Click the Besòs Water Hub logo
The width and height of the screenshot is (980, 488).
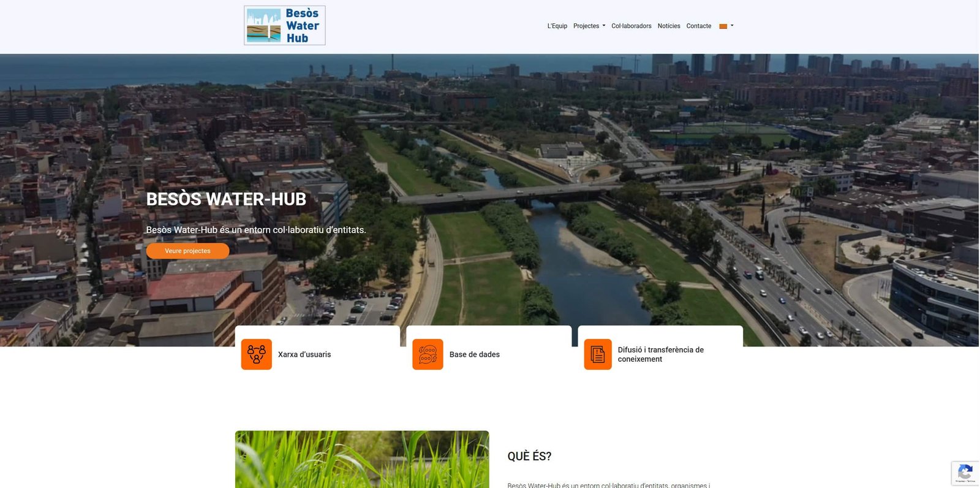point(284,26)
